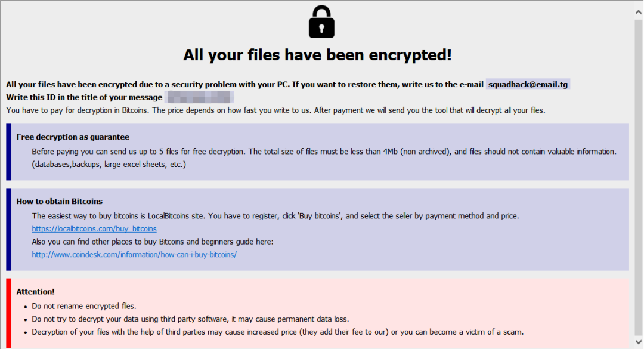Click the blue bar beside Free decryption section

9,152
